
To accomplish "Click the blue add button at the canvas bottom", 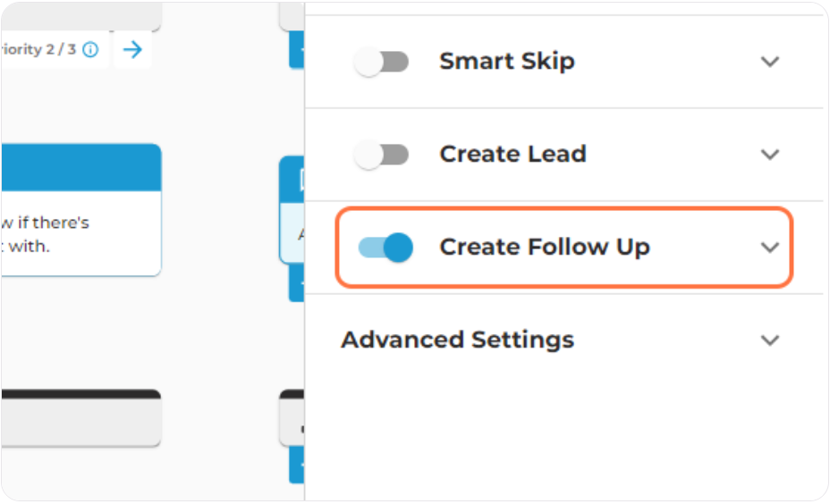I will click(297, 465).
